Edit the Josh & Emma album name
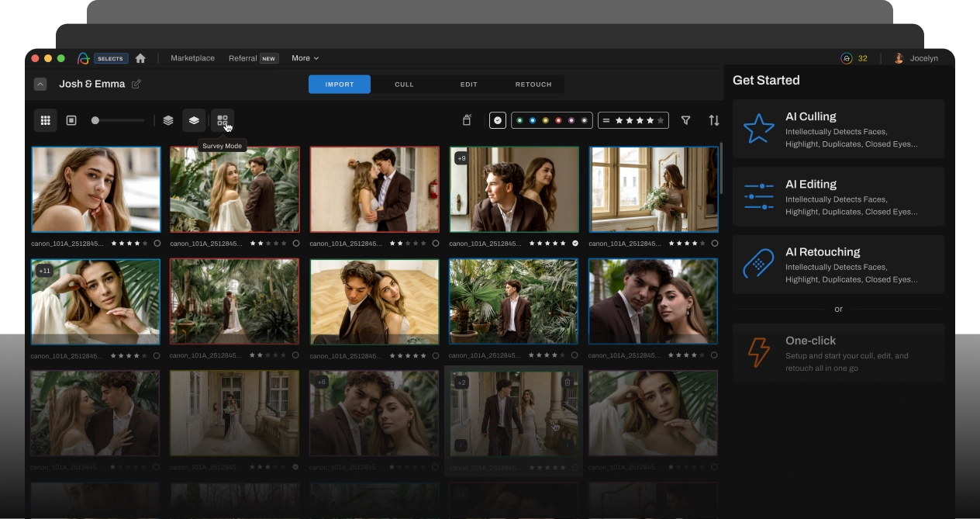The image size is (980, 519). pos(136,84)
